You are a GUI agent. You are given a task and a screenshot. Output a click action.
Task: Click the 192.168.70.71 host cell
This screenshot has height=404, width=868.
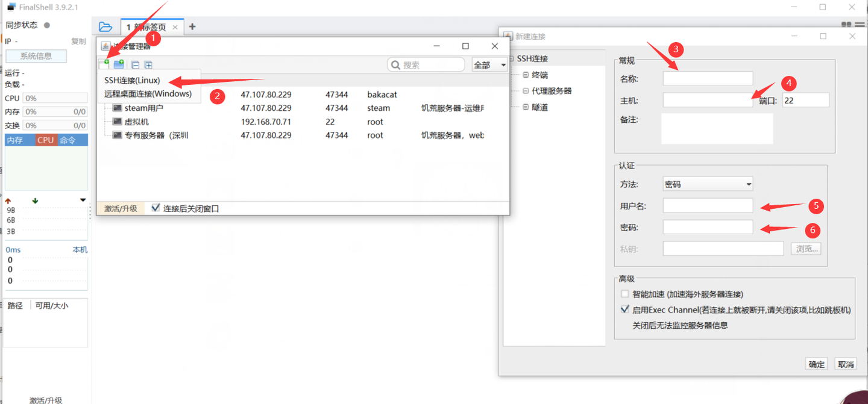(266, 122)
